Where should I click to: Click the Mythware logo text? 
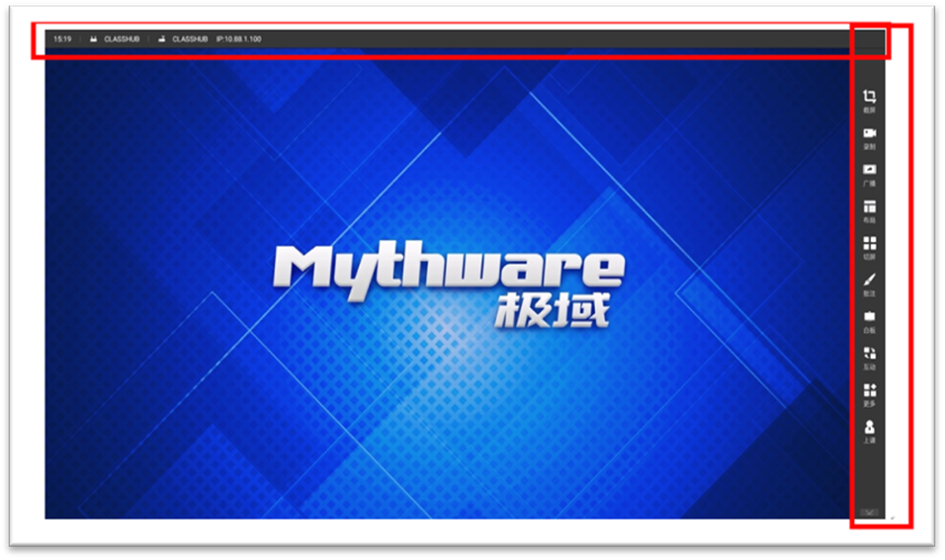(x=448, y=268)
